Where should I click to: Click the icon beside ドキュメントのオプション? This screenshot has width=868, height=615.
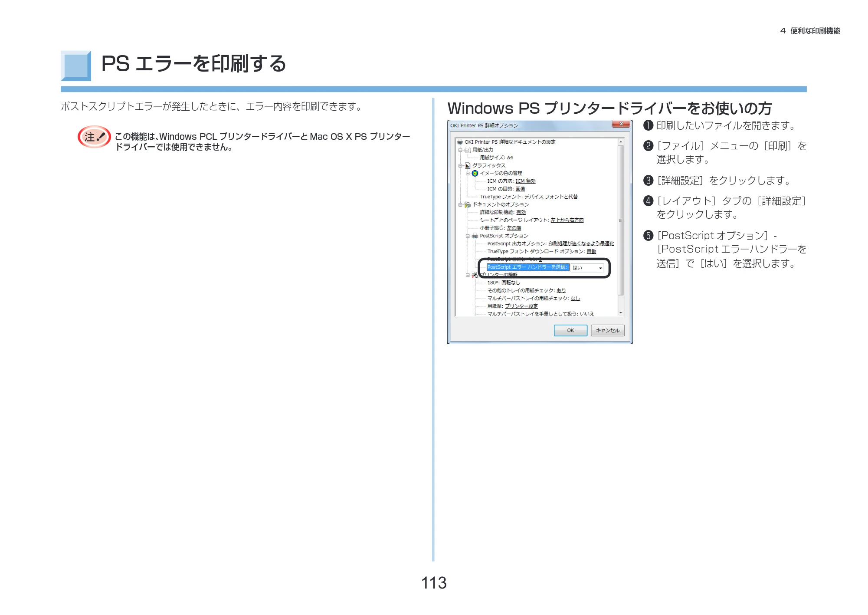click(x=468, y=204)
